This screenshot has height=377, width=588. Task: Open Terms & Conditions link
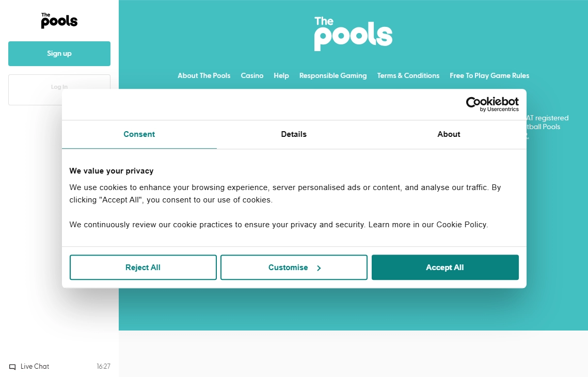click(408, 76)
